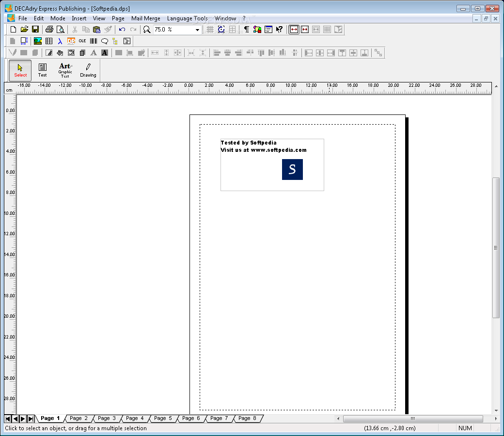Open the colored shapes objects icon

point(257,30)
